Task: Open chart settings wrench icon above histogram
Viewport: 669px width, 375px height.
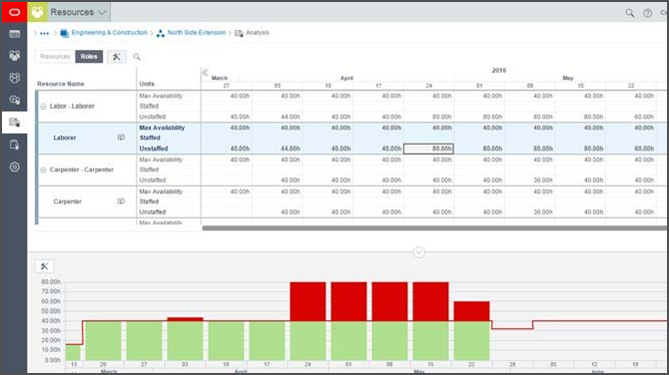Action: coord(44,266)
